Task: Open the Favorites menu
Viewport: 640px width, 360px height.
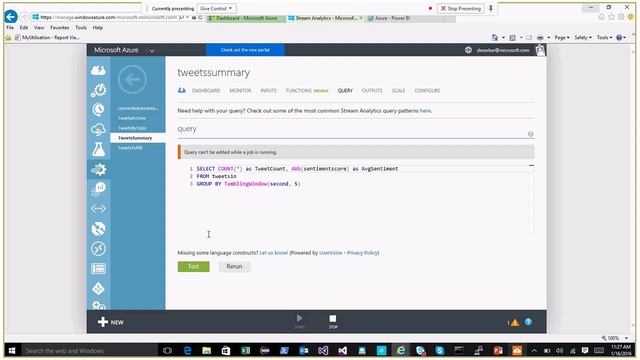Action: (x=60, y=28)
